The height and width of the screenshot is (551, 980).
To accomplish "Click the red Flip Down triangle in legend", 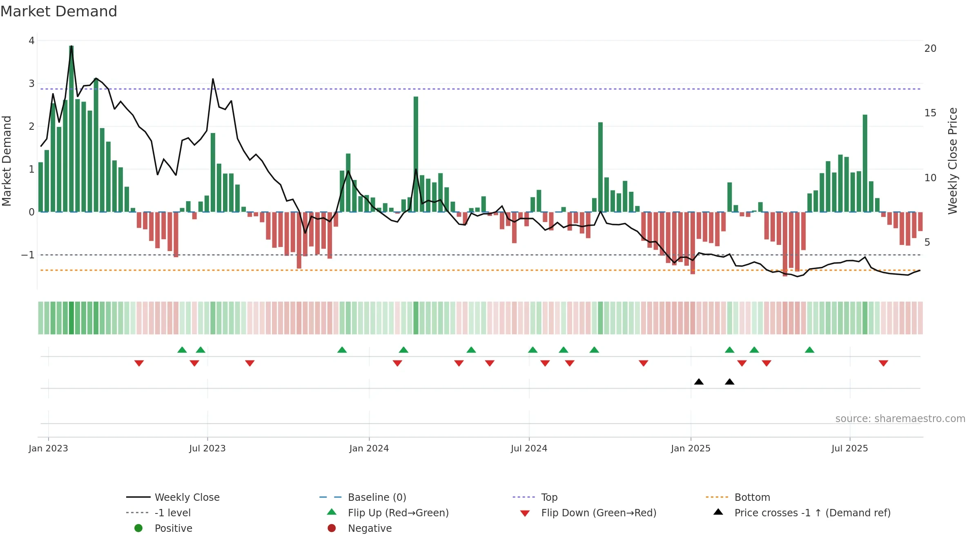I will pyautogui.click(x=525, y=513).
